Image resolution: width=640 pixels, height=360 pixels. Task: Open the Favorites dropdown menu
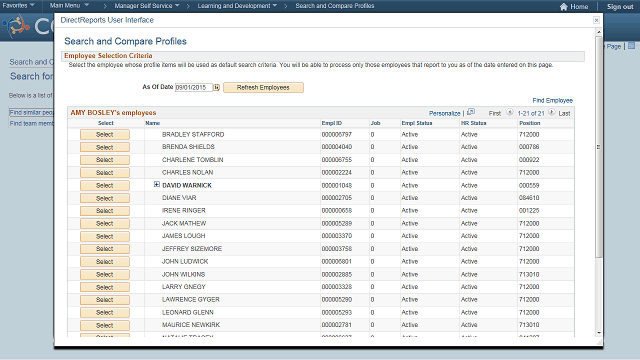[x=18, y=6]
